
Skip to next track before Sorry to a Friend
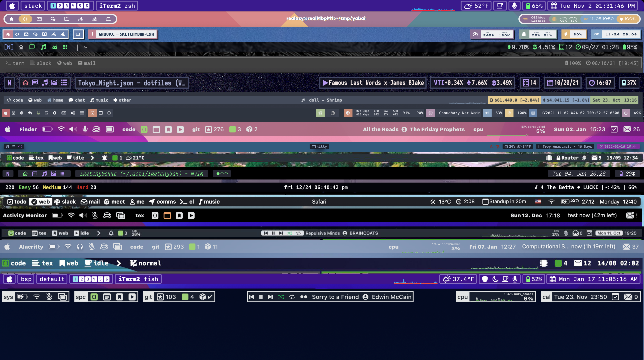(270, 297)
